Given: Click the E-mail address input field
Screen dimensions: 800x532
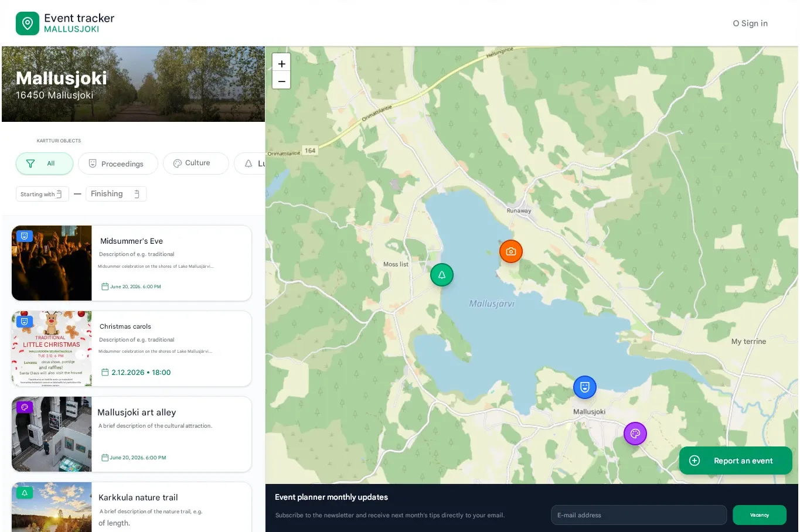Looking at the screenshot, I should click(638, 515).
